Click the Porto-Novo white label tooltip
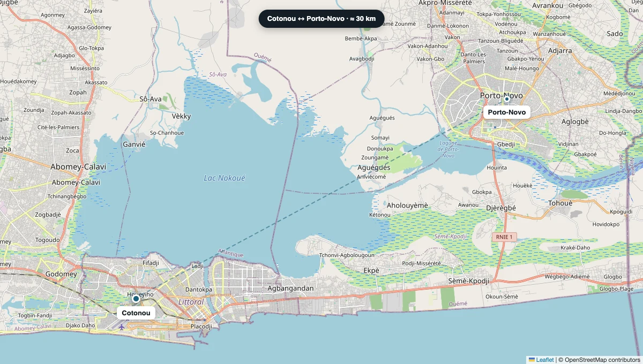This screenshot has width=643, height=364. [x=506, y=112]
